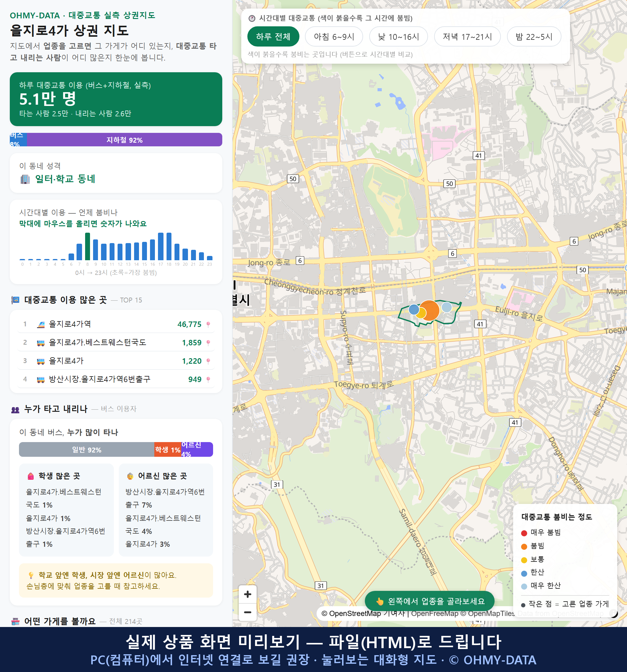The width and height of the screenshot is (627, 672).
Task: Click the 어르신 4% purple bar segment
Action: pos(197,449)
